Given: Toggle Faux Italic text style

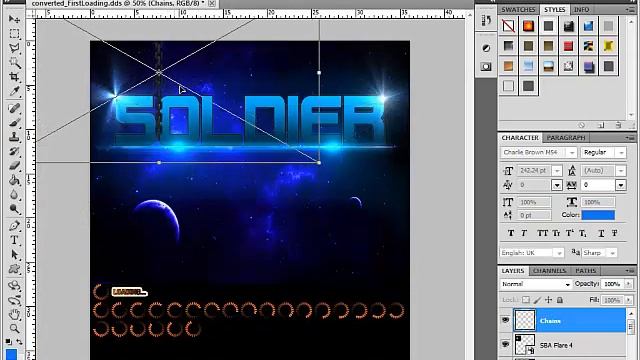Looking at the screenshot, I should point(524,233).
